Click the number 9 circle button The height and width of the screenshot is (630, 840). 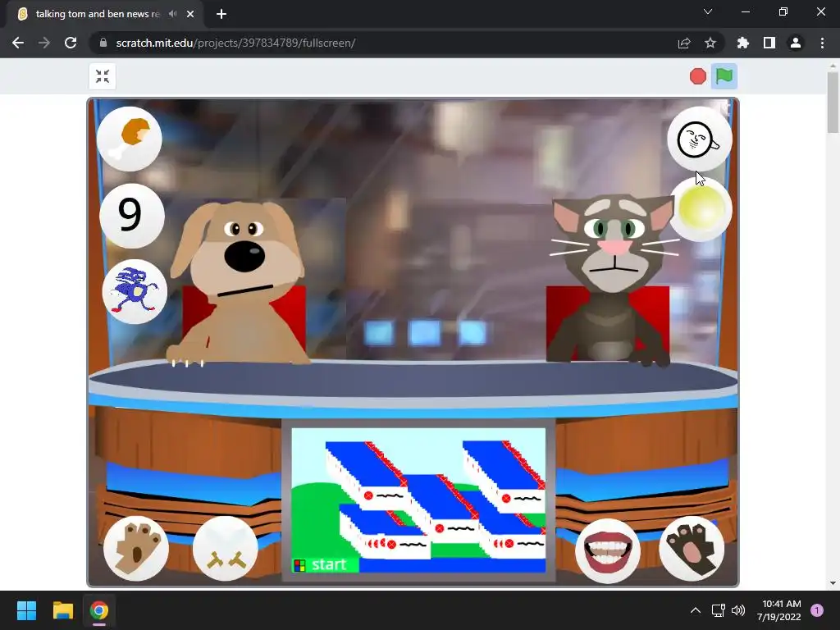click(x=131, y=216)
